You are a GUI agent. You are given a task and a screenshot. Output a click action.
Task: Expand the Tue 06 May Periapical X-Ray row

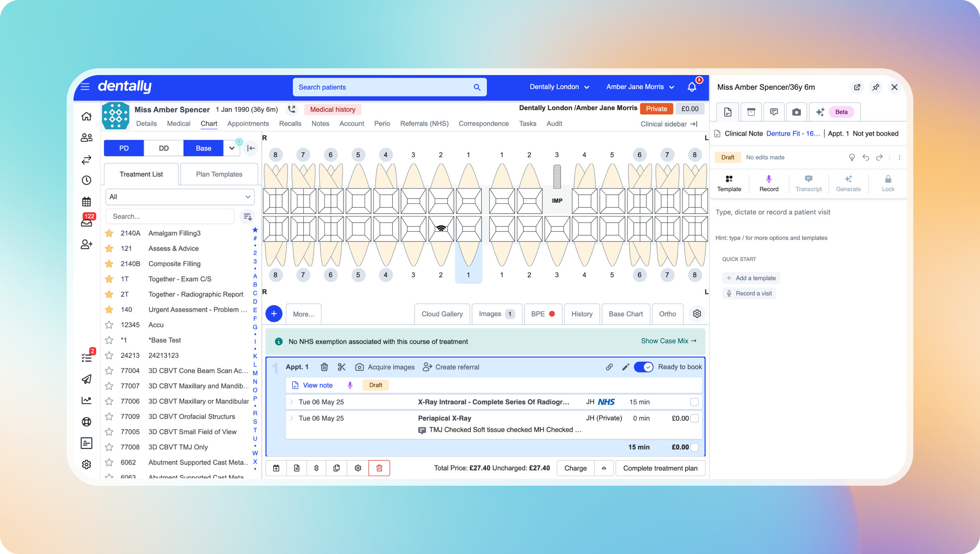(x=291, y=418)
